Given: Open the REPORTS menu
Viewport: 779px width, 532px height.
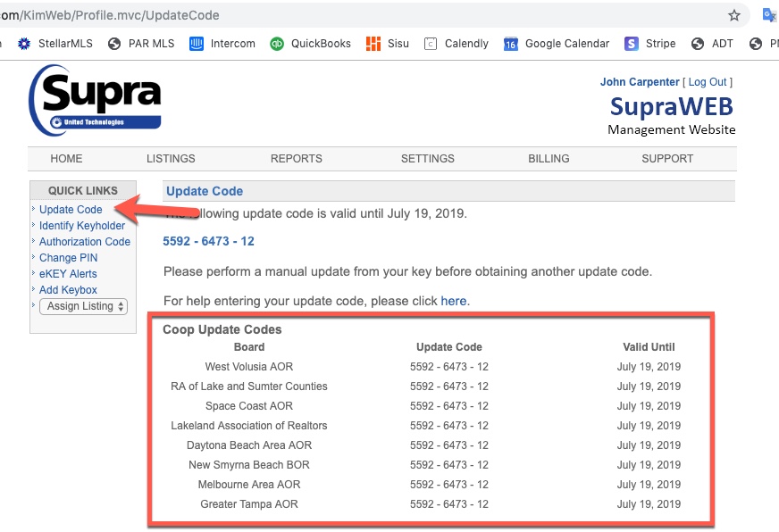Looking at the screenshot, I should click(297, 158).
